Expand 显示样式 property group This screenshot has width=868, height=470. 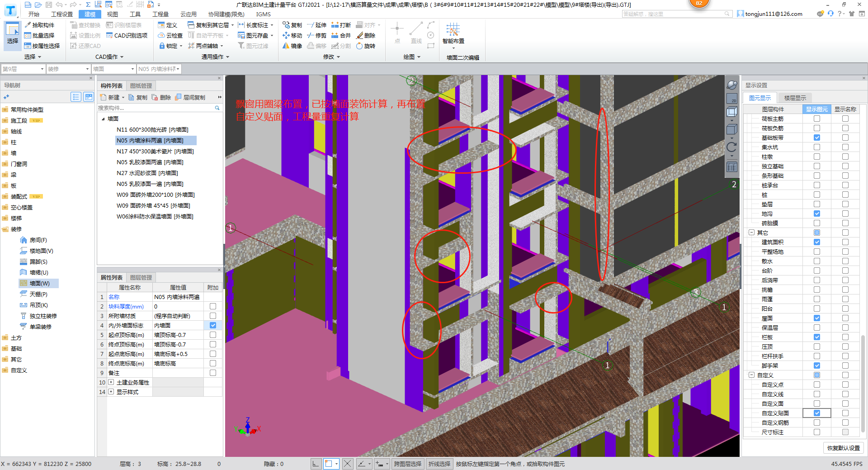point(111,392)
